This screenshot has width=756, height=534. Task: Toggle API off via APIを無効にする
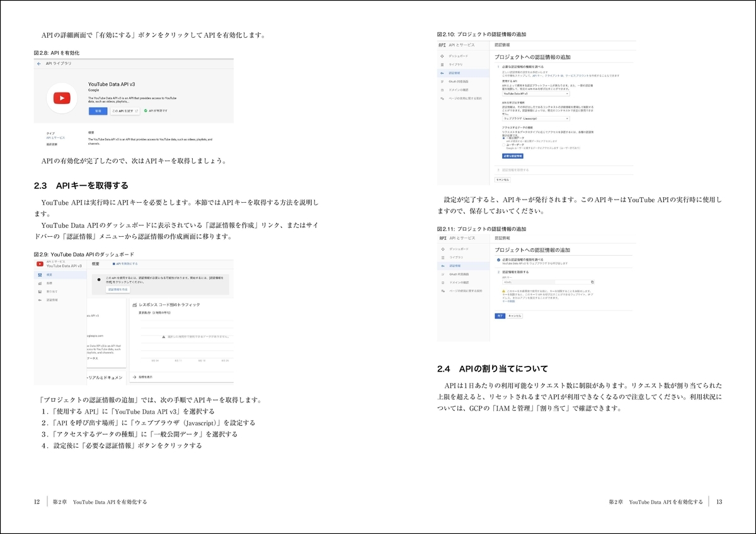tap(126, 263)
